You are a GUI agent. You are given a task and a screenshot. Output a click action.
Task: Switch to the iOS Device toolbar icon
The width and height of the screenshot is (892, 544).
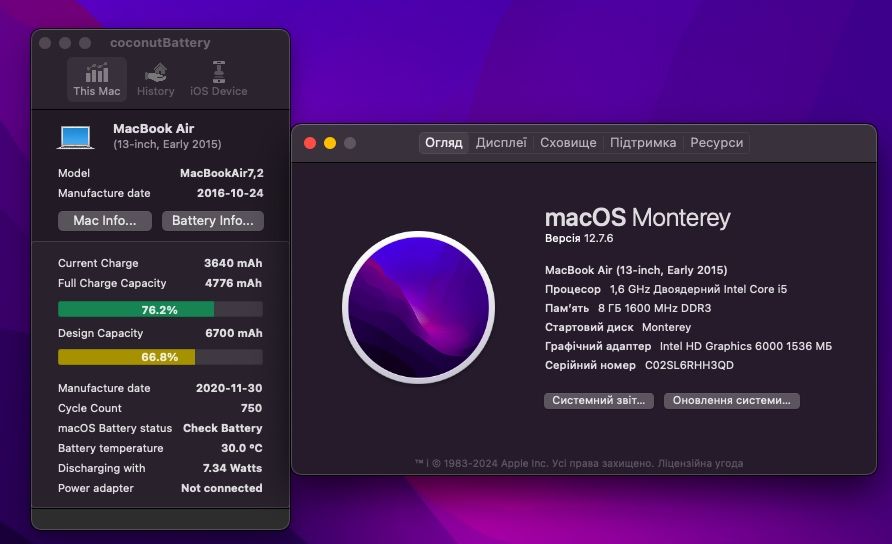pos(218,80)
